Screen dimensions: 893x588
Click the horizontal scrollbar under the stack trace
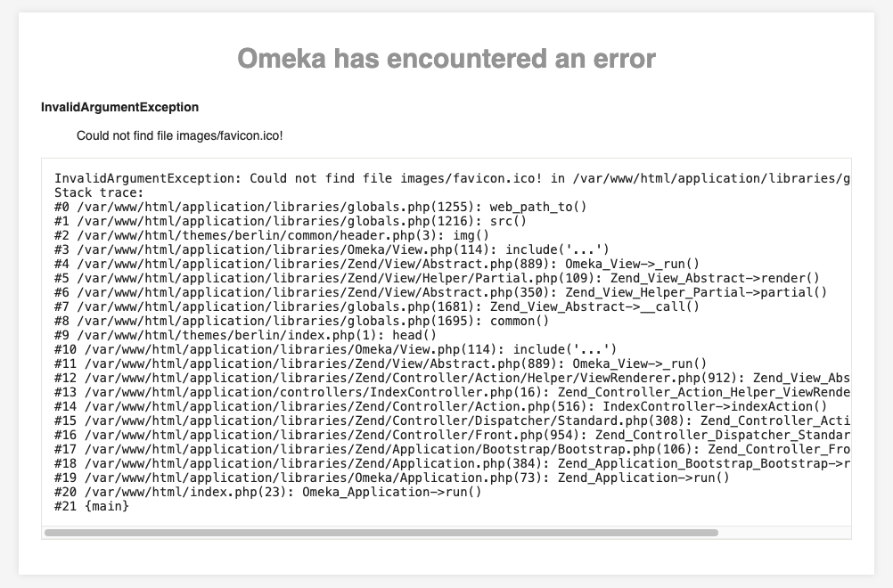381,533
